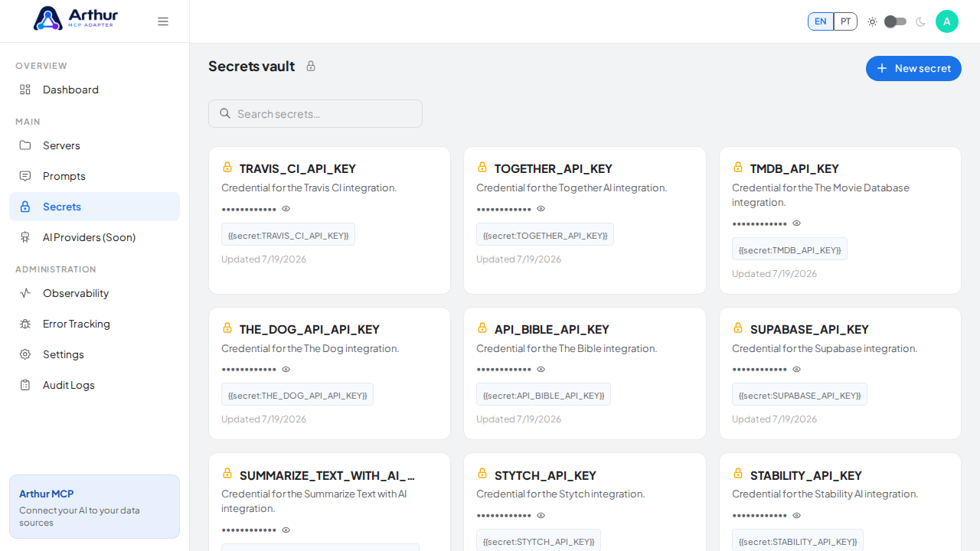Show the API_BIBLE_API_KEY value with the eye icon
980x551 pixels.
pyautogui.click(x=541, y=369)
